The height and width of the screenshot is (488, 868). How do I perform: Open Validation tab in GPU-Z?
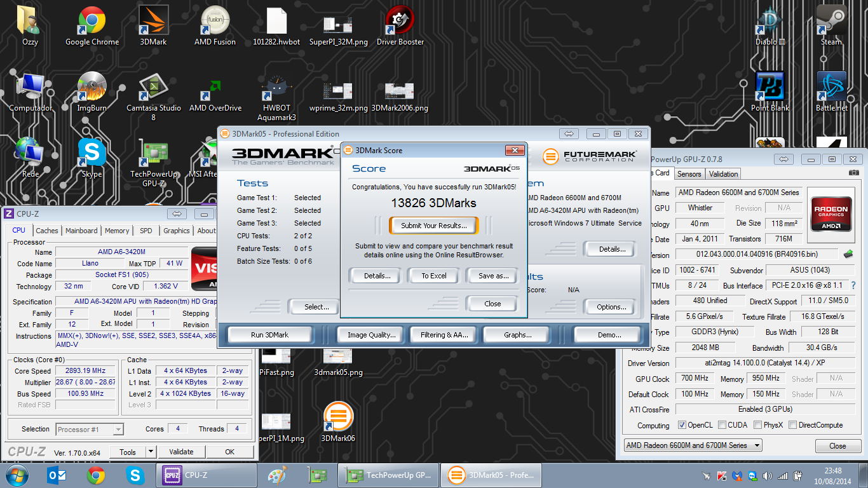724,173
